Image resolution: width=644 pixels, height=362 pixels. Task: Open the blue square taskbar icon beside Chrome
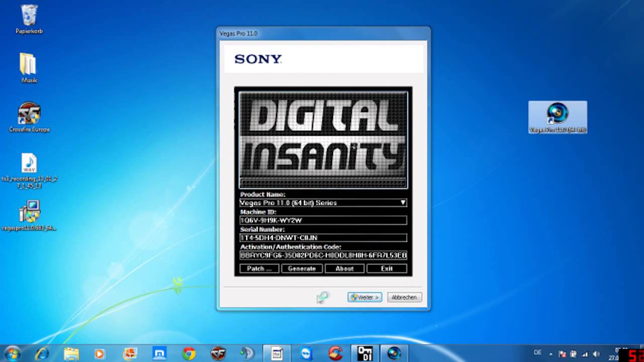159,353
